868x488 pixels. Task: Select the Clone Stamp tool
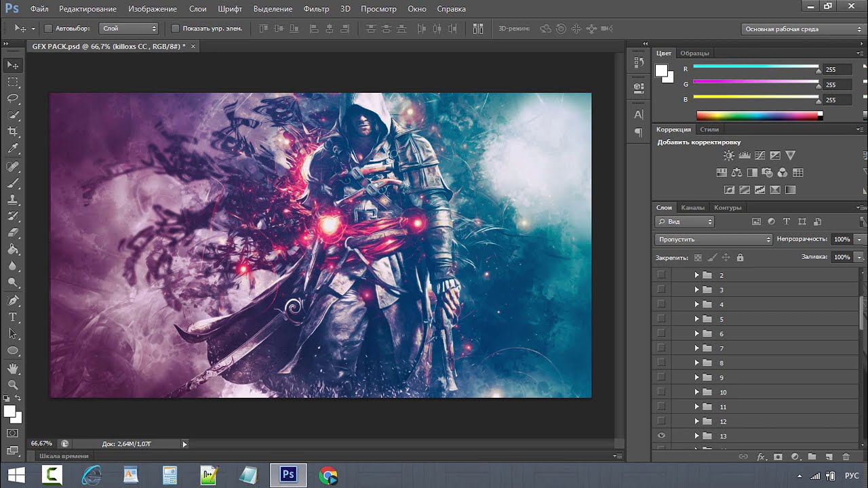point(13,201)
